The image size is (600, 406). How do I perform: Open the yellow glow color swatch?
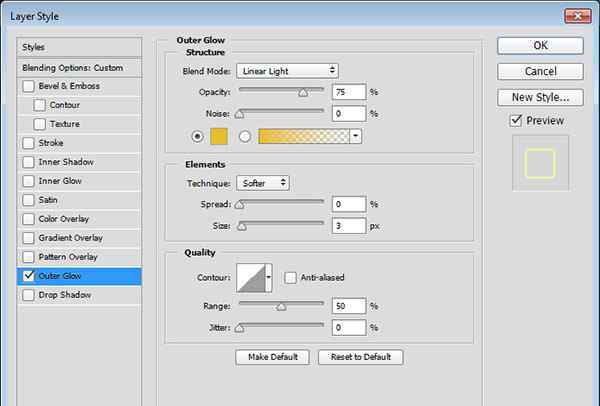pyautogui.click(x=219, y=136)
